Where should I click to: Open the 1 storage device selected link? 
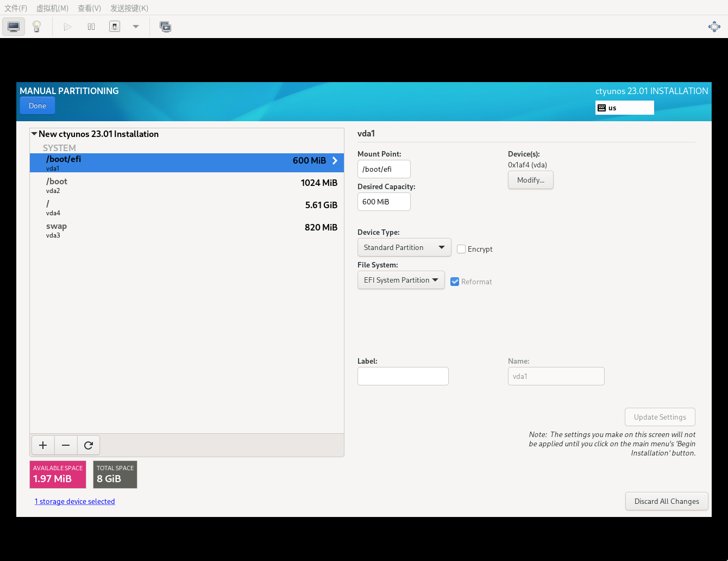tap(75, 501)
